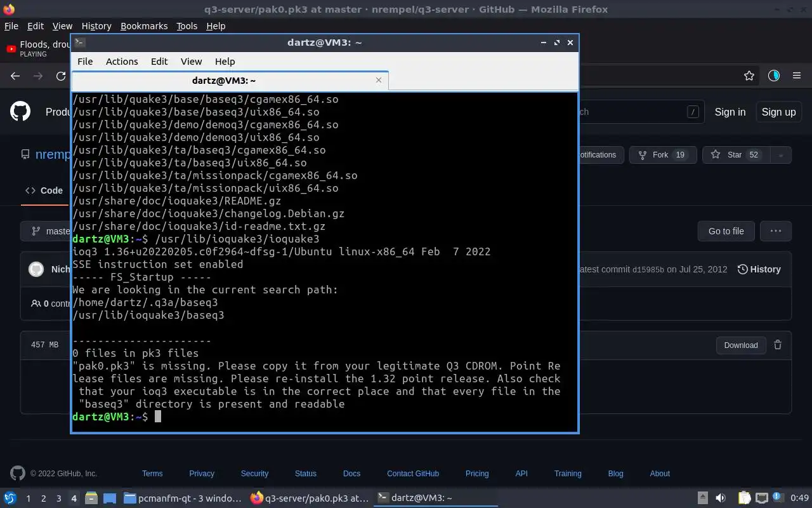812x508 pixels.
Task: Click Firefox back arrow button
Action: point(15,76)
